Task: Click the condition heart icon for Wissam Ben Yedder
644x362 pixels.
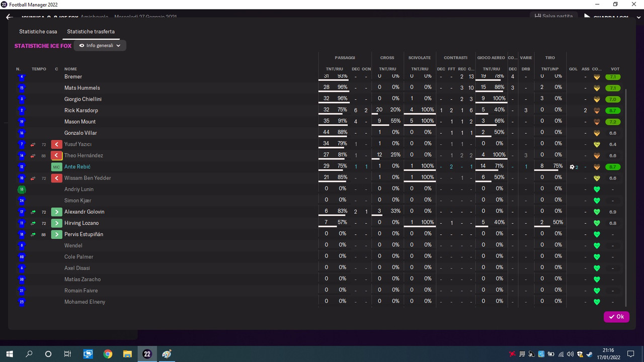Action: tap(597, 178)
